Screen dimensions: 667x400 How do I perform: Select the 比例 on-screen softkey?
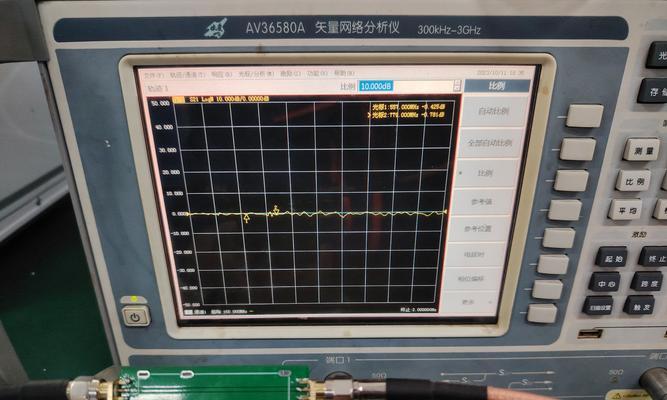[x=486, y=173]
